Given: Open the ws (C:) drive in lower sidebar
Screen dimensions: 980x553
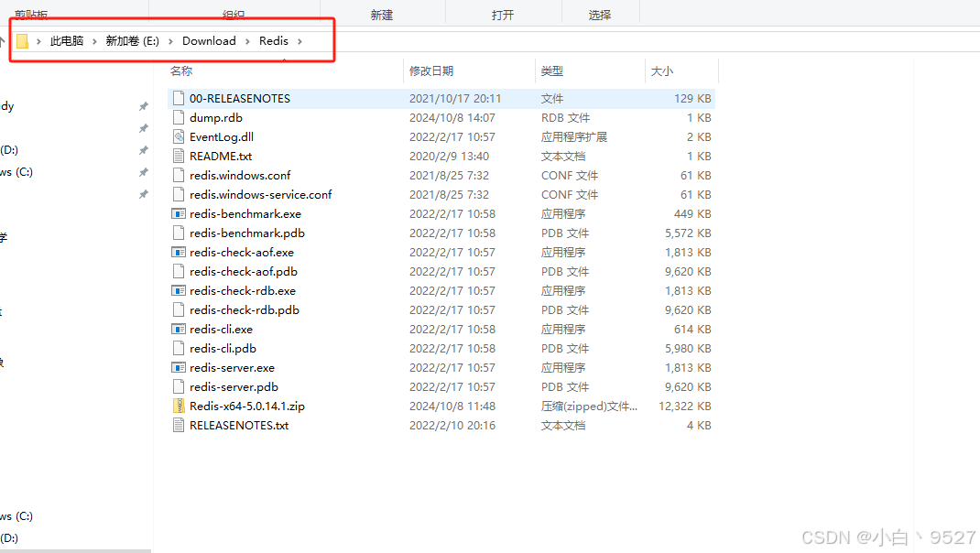Looking at the screenshot, I should (x=16, y=516).
